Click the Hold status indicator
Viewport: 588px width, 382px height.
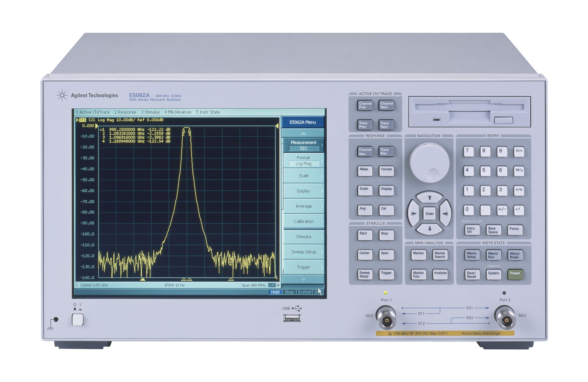pos(275,292)
